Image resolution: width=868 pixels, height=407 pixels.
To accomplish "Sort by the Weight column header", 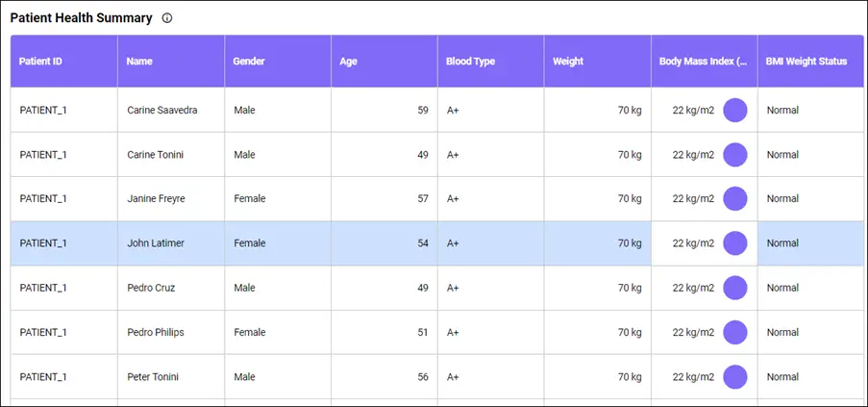I will [597, 62].
